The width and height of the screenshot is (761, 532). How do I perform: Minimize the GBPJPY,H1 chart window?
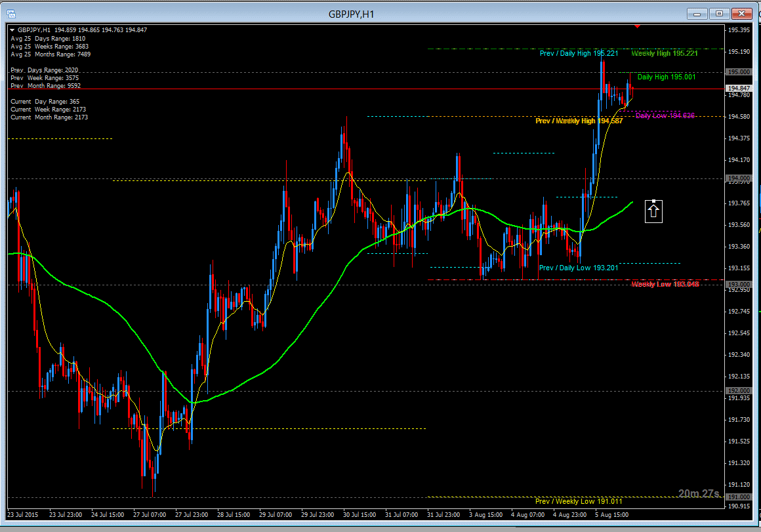click(697, 13)
